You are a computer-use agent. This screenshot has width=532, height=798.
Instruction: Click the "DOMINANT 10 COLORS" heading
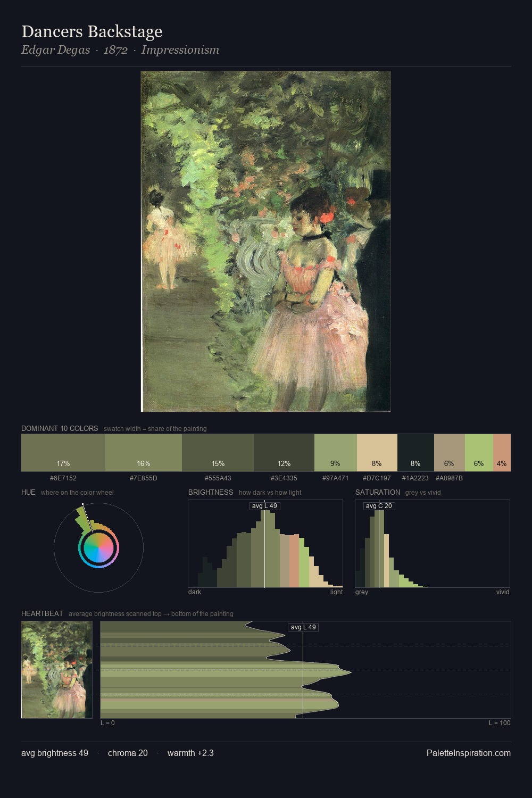tap(60, 428)
